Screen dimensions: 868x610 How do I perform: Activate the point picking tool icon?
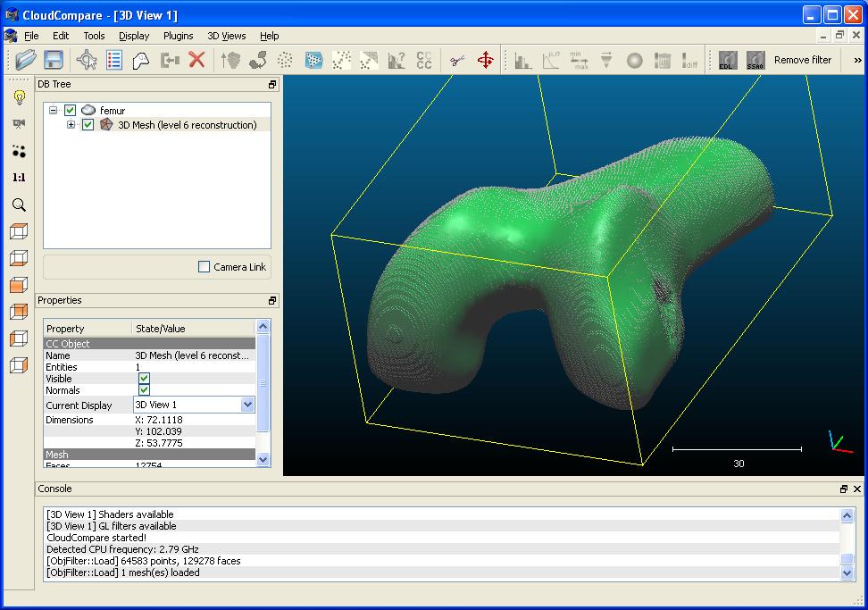click(x=87, y=60)
